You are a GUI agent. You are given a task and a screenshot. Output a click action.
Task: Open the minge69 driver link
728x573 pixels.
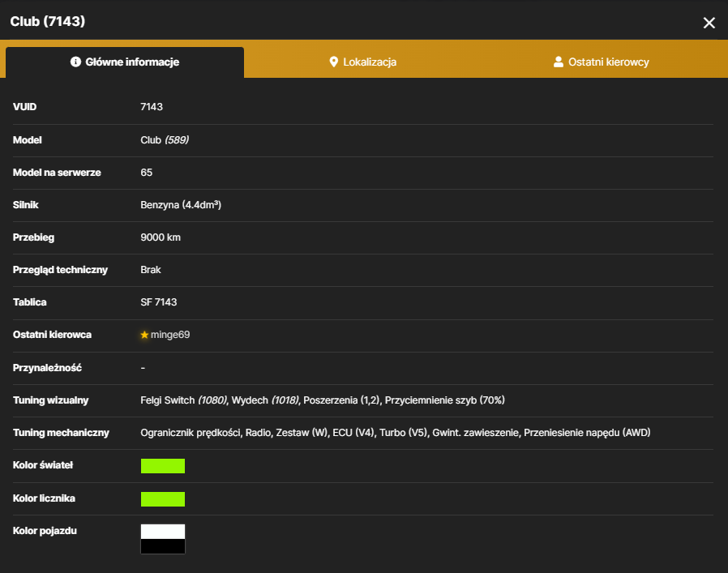pos(170,335)
